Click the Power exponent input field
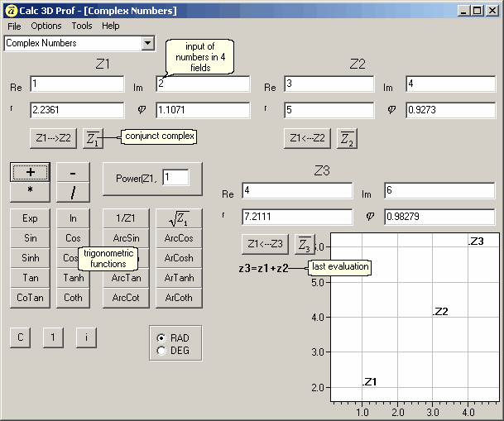504x421 pixels. pos(175,176)
